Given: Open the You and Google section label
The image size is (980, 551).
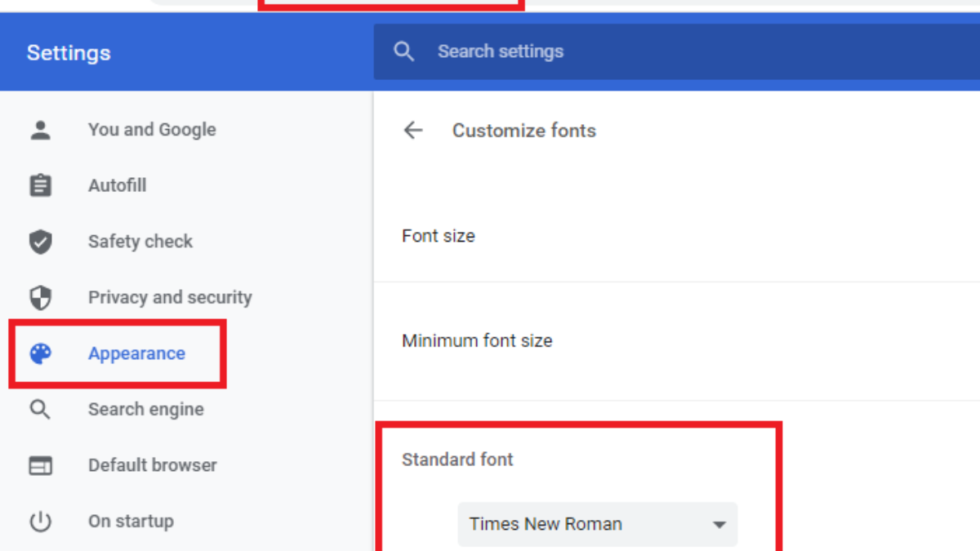Looking at the screenshot, I should (152, 130).
